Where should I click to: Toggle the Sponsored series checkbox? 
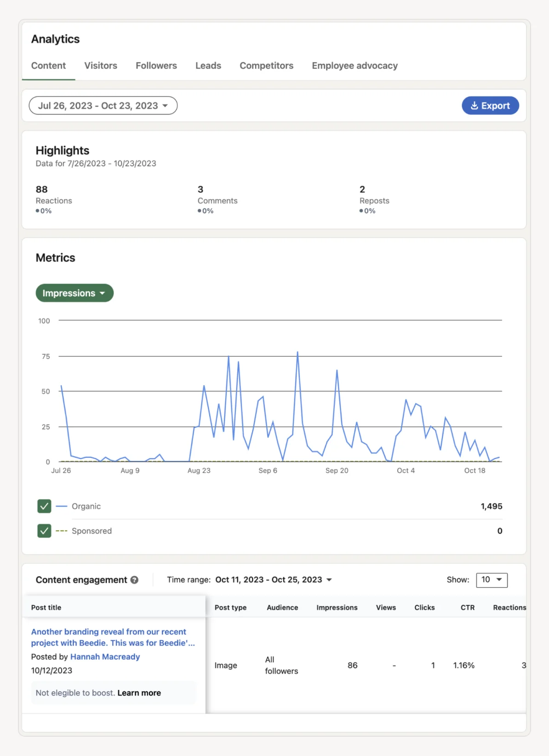[44, 531]
